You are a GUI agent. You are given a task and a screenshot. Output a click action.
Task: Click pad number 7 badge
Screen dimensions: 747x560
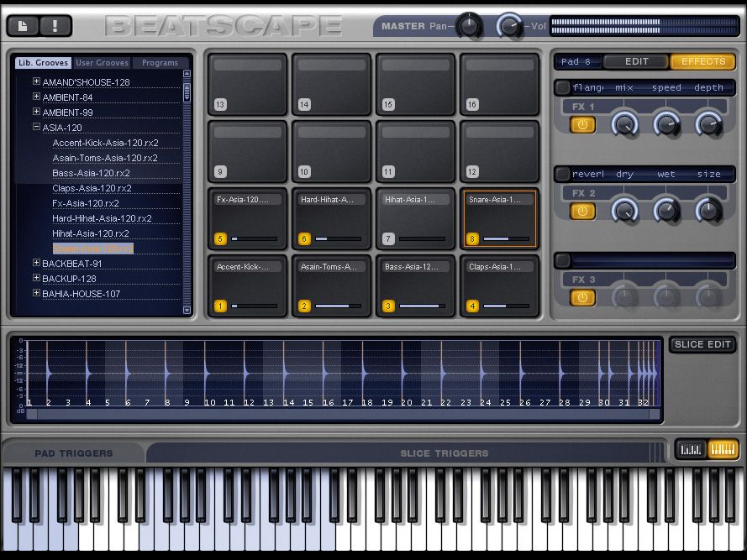(388, 238)
